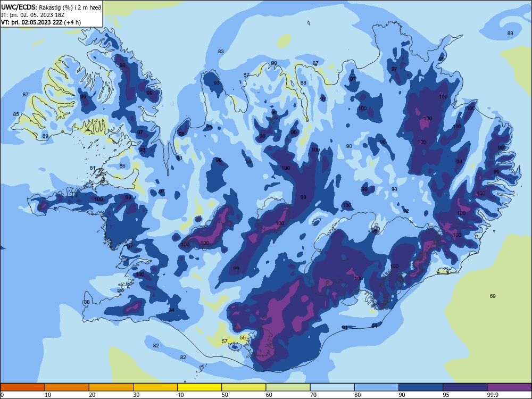Click the 90–95 dark blue legend swatch
Viewport: 532px width, 399px height.
(421, 387)
